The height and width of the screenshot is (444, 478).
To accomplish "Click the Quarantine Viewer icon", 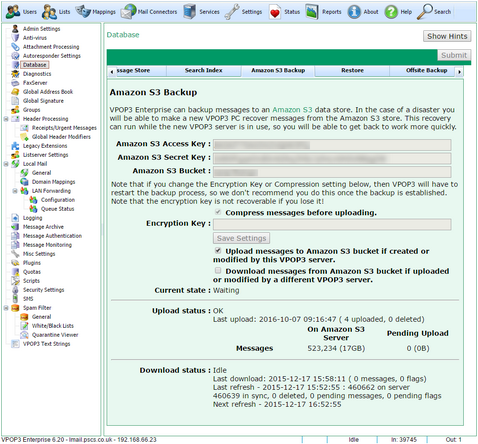I will (x=24, y=335).
